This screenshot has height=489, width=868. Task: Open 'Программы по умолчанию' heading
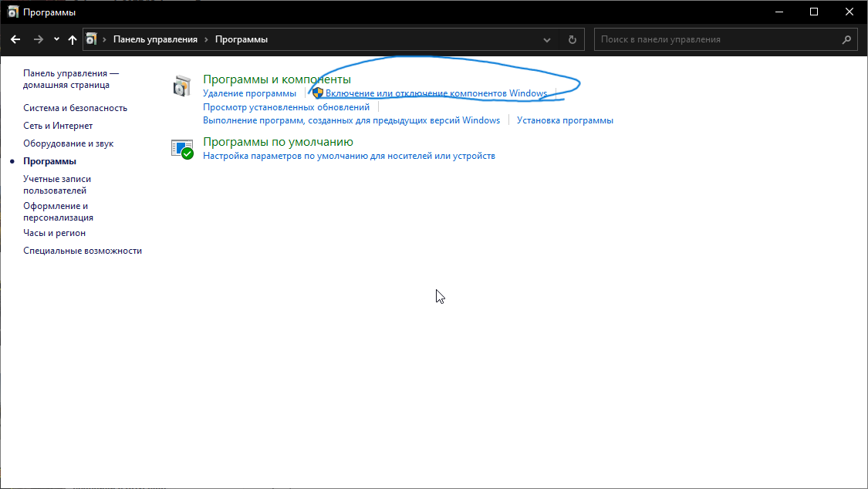[x=278, y=142]
